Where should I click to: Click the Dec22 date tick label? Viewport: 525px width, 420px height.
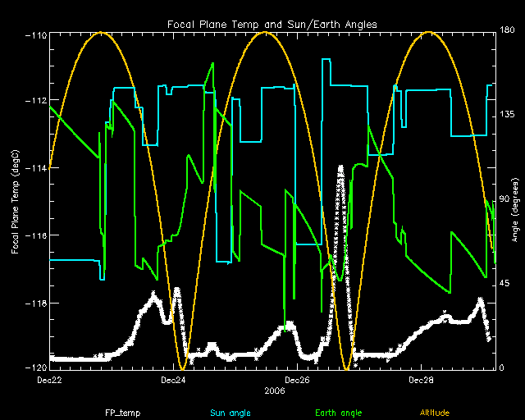pyautogui.click(x=49, y=380)
